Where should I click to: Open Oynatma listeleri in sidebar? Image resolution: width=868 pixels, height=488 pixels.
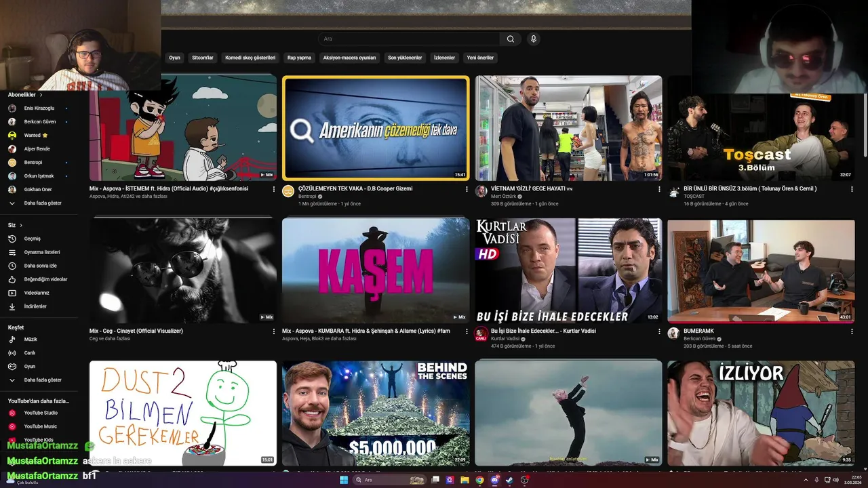click(x=12, y=252)
